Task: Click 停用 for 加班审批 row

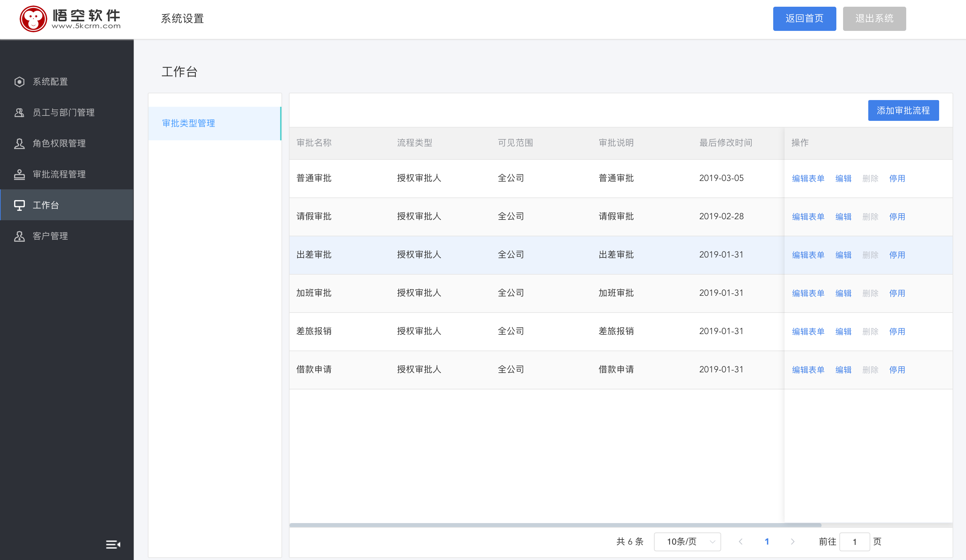Action: pyautogui.click(x=897, y=293)
